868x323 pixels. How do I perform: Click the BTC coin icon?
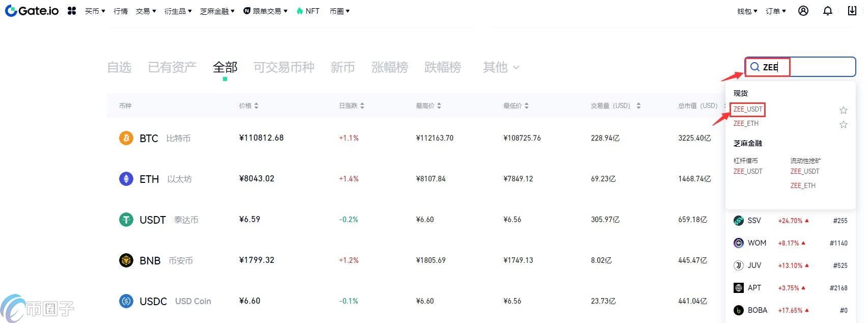click(x=126, y=138)
